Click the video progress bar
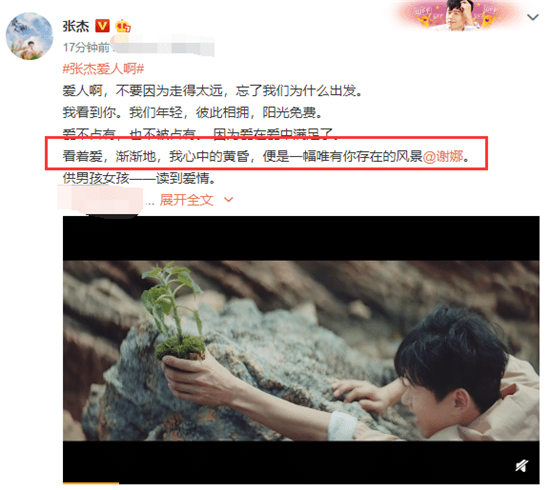 301,483
